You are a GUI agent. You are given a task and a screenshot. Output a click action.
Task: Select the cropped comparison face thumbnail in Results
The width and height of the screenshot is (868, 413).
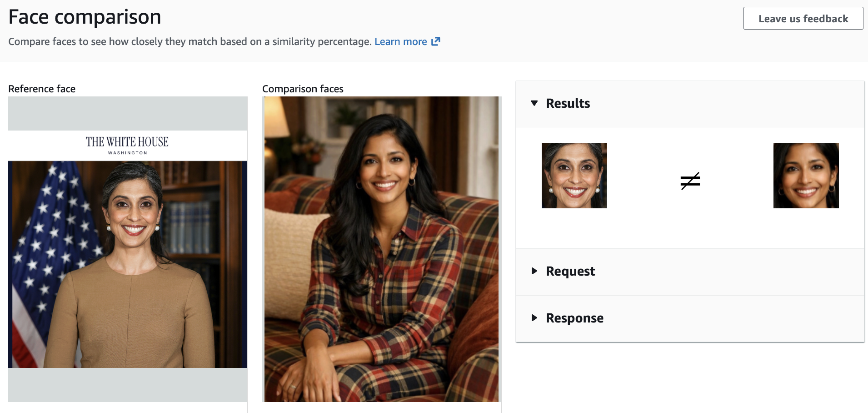click(806, 176)
